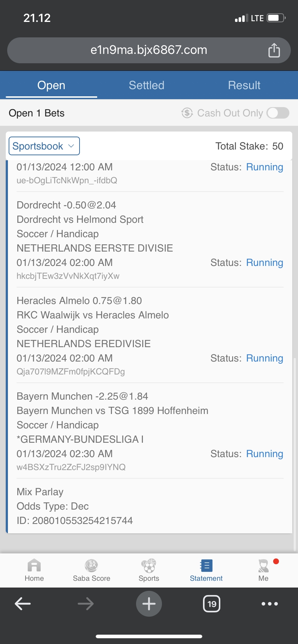Open browser more options menu
Viewport: 298px width, 644px height.
click(270, 604)
